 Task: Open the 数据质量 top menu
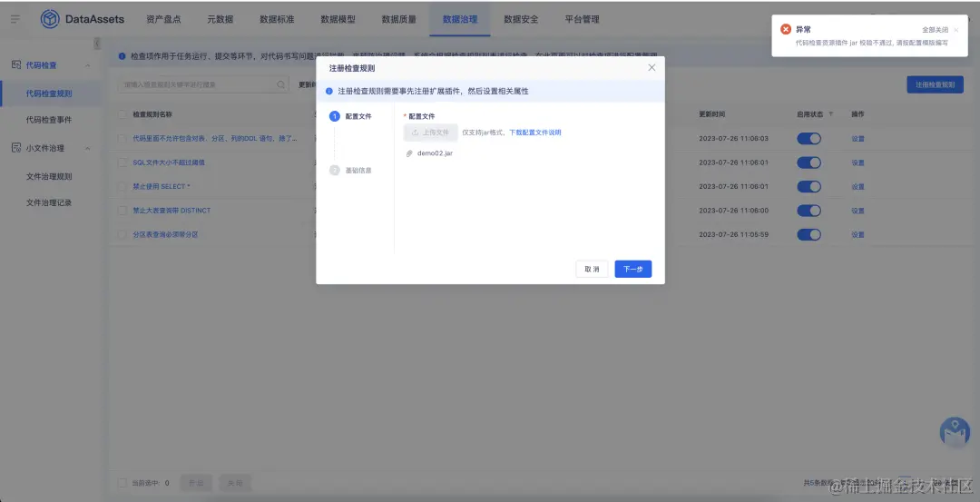pyautogui.click(x=398, y=19)
